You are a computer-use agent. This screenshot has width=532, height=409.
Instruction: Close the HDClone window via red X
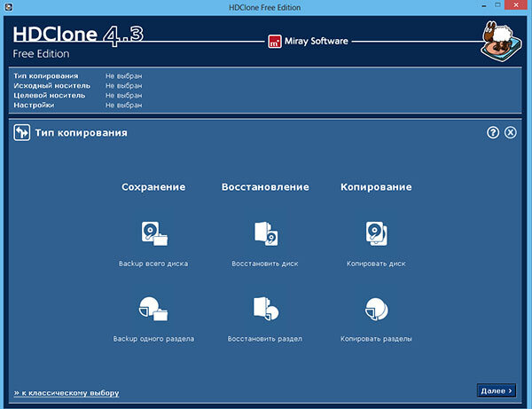516,4
